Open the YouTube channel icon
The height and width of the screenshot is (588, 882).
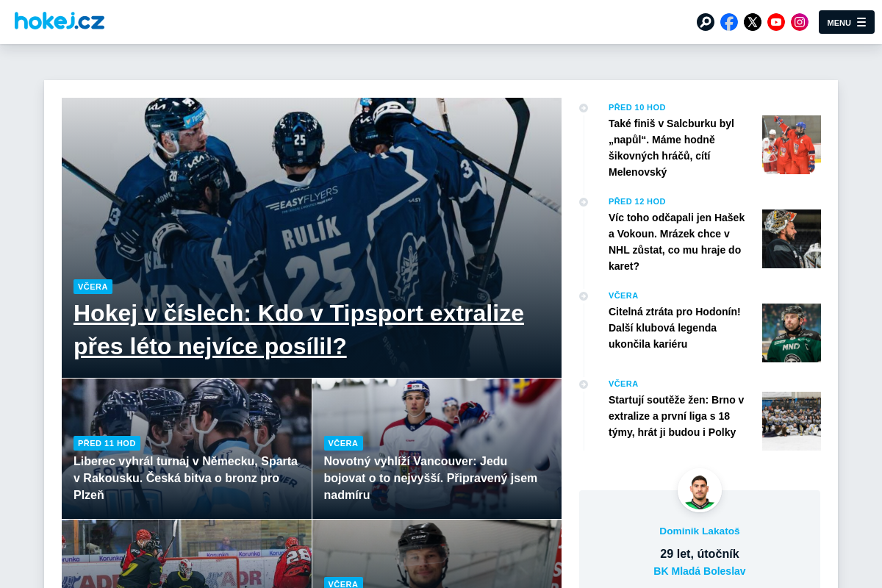776,22
